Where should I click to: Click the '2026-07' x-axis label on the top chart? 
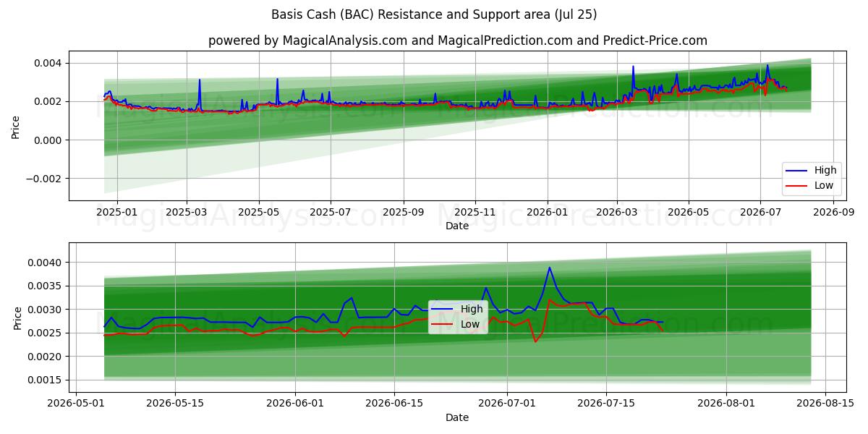[x=760, y=213]
